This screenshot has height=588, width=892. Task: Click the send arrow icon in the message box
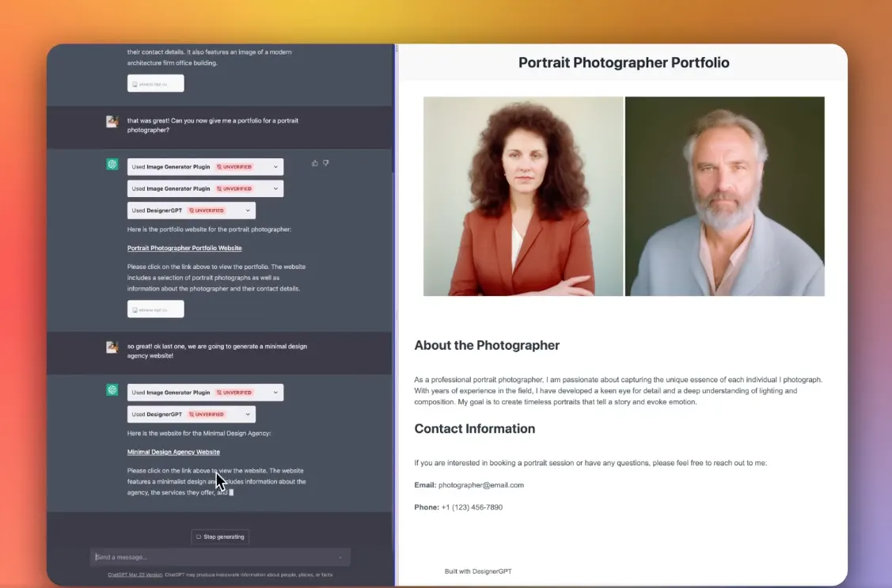tap(340, 558)
